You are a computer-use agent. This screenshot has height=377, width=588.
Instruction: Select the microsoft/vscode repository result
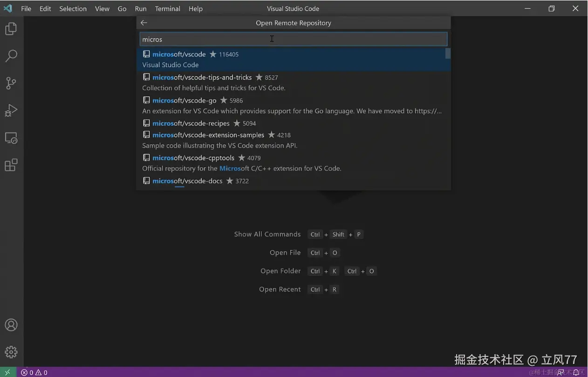click(x=294, y=60)
